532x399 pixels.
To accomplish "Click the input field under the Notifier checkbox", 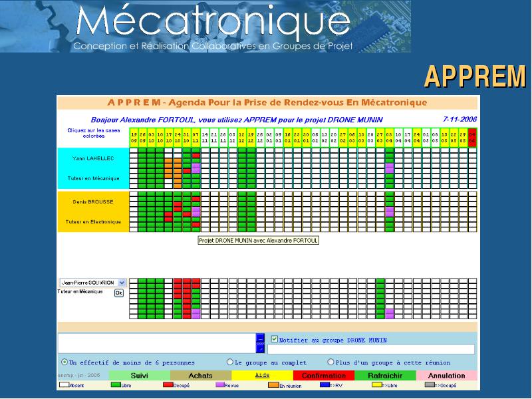I will pyautogui.click(x=371, y=350).
